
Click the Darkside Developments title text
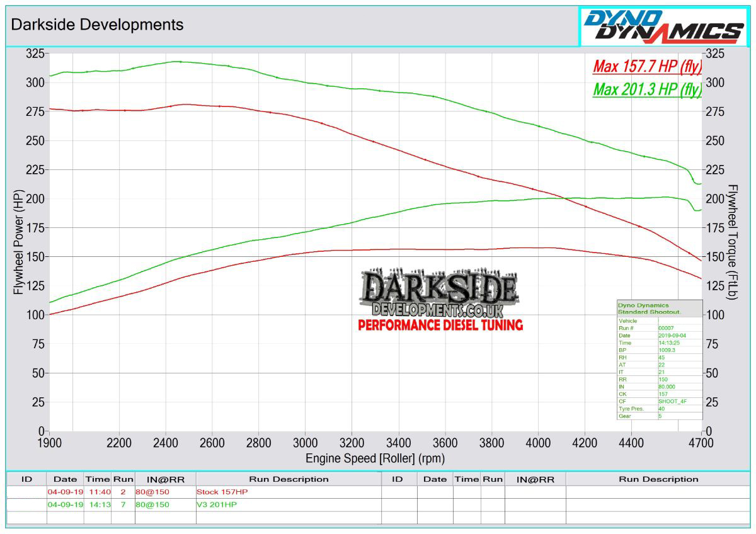click(98, 25)
